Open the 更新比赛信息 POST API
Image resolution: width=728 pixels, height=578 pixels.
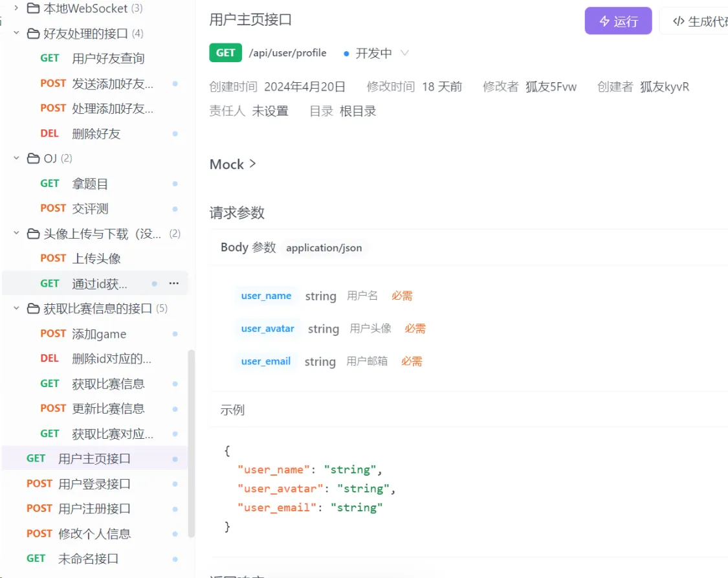tap(95, 408)
